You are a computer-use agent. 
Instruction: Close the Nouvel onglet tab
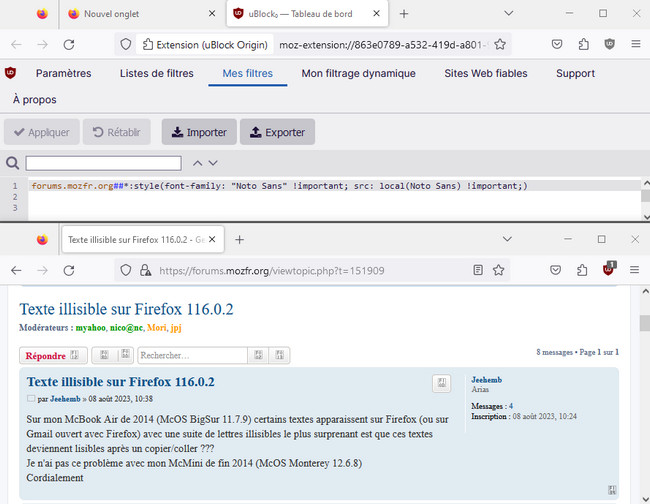coord(212,14)
